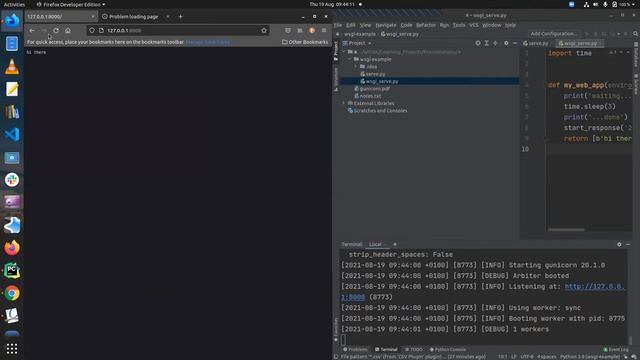Image resolution: width=640 pixels, height=360 pixels.
Task: Click the collapse all icon in Project panel
Action: tap(495, 43)
